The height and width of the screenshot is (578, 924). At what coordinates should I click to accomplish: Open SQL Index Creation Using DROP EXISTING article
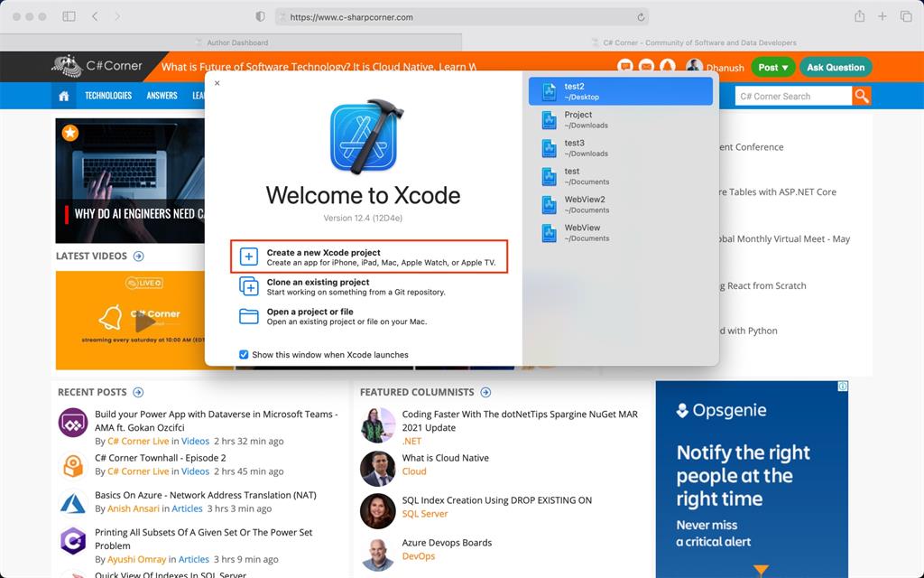click(497, 500)
